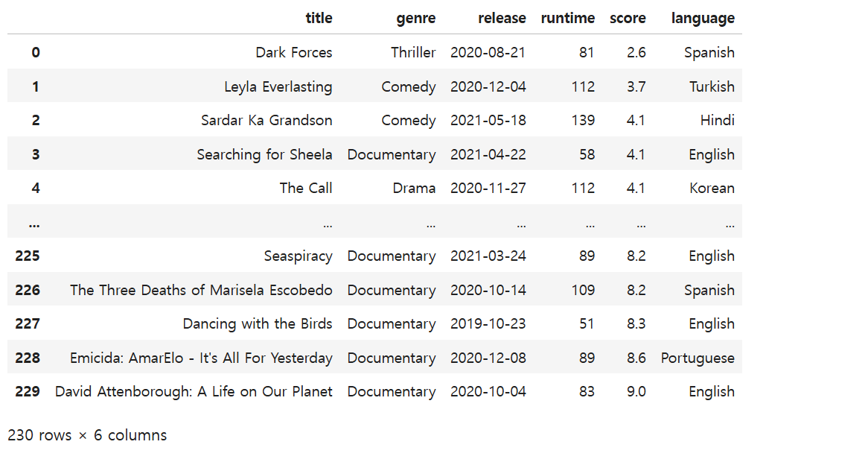Click David Attenborough: A Life on Our Planet
868x465 pixels.
coord(194,392)
